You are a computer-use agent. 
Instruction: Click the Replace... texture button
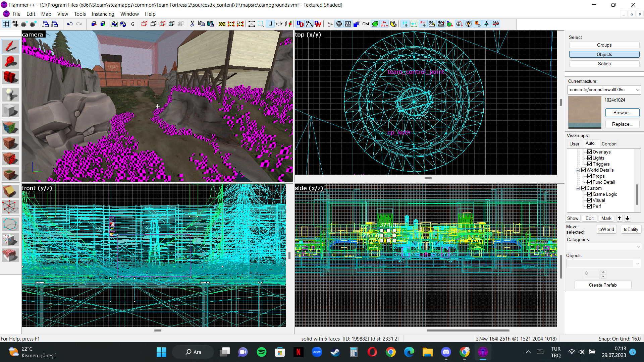click(x=622, y=124)
